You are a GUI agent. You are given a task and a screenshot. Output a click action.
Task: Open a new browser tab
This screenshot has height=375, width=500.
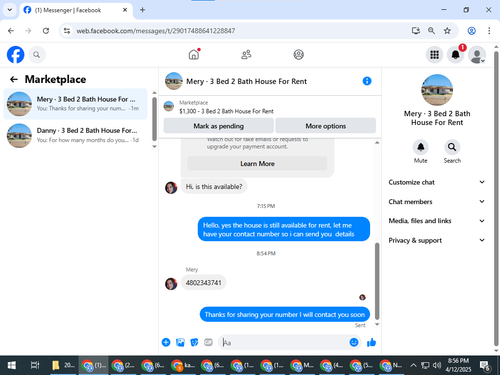click(x=142, y=10)
